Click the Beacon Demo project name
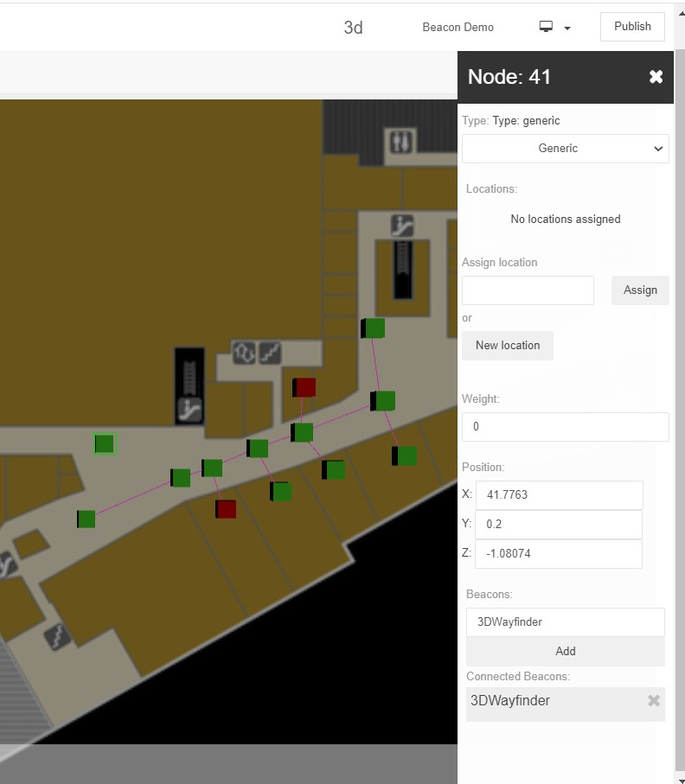The height and width of the screenshot is (784, 685). [x=458, y=27]
